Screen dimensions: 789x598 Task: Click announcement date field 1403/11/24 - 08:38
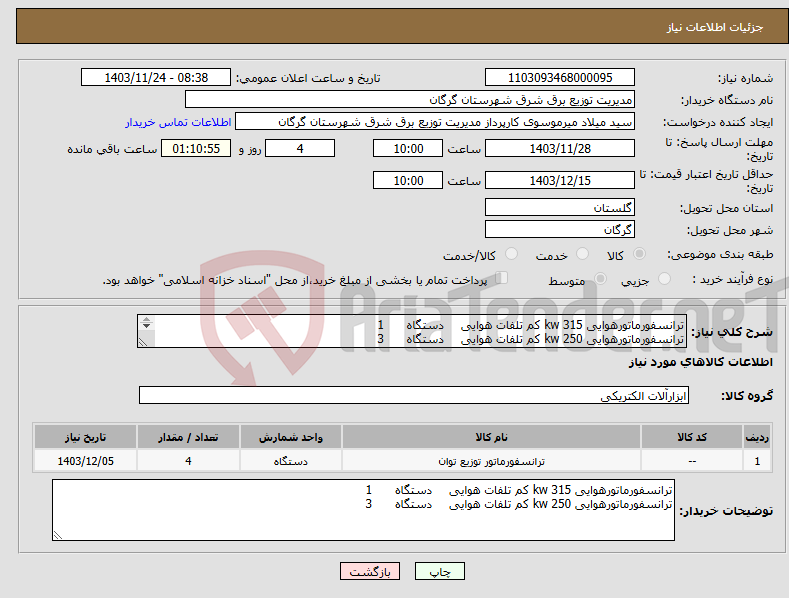click(156, 78)
